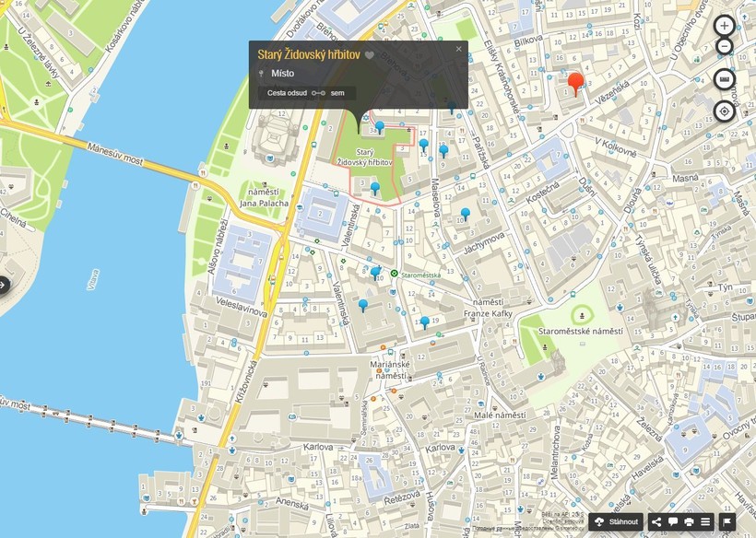Print the map via printer icon

click(689, 521)
